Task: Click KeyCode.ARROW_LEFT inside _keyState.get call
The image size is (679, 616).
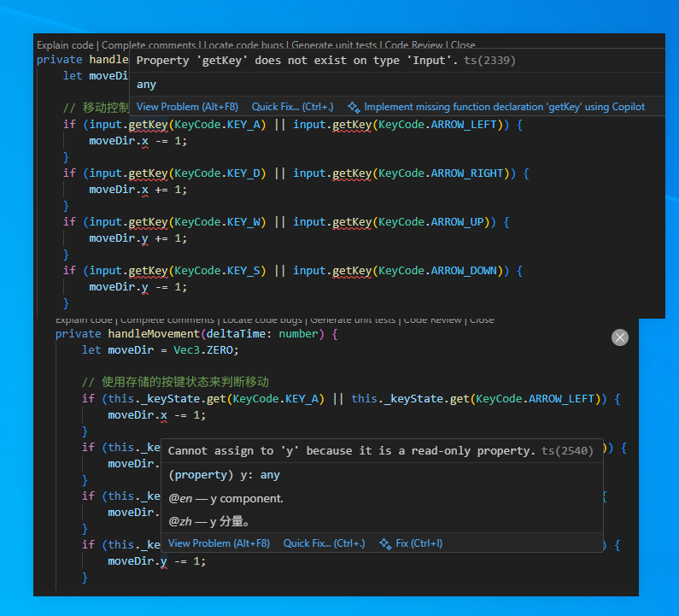Action: click(535, 399)
